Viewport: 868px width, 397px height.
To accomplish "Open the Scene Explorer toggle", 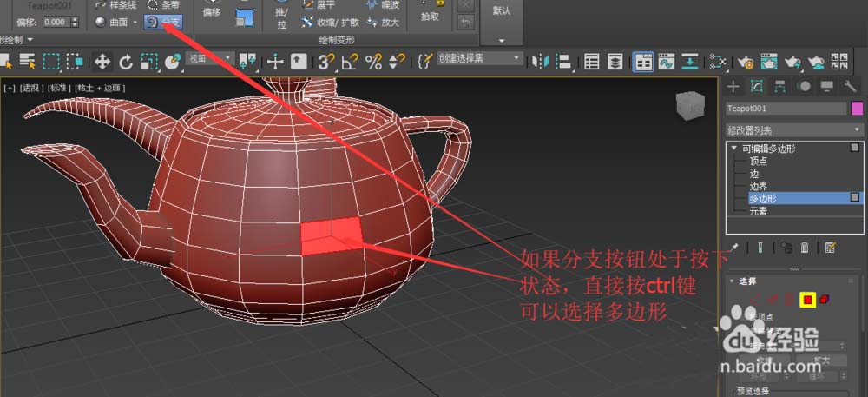I will click(x=591, y=62).
